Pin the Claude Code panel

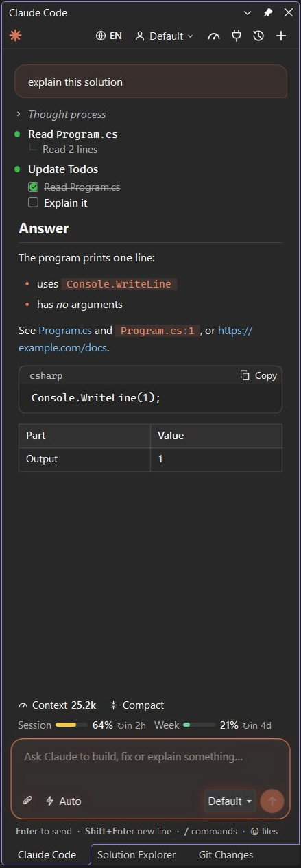268,12
